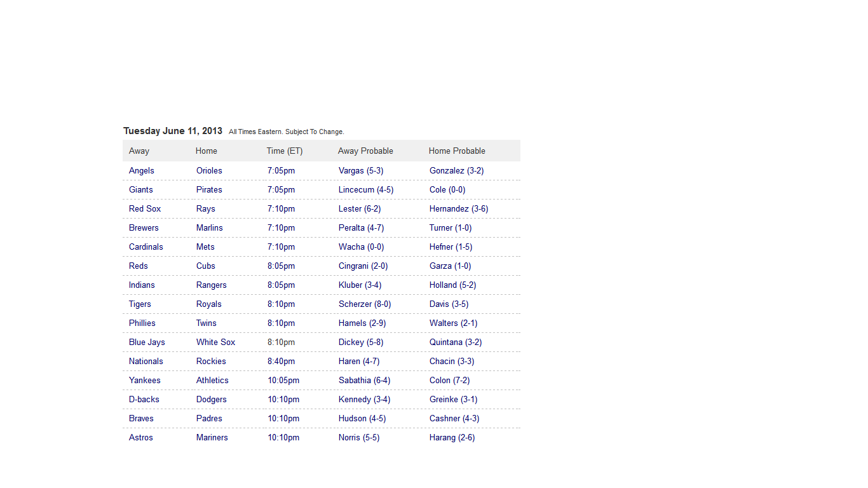The height and width of the screenshot is (488, 868).
Task: Open Hernandez (3-6) pitcher link
Action: coord(459,208)
